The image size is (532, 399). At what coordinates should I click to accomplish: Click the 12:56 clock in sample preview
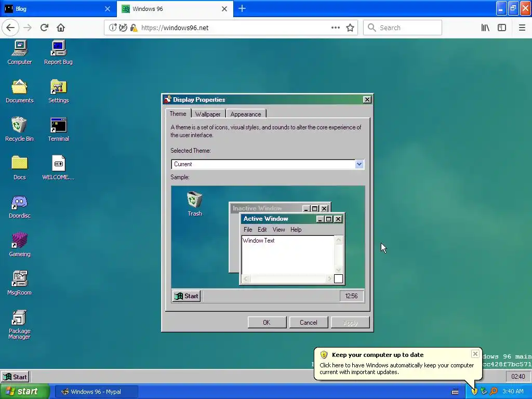click(351, 296)
